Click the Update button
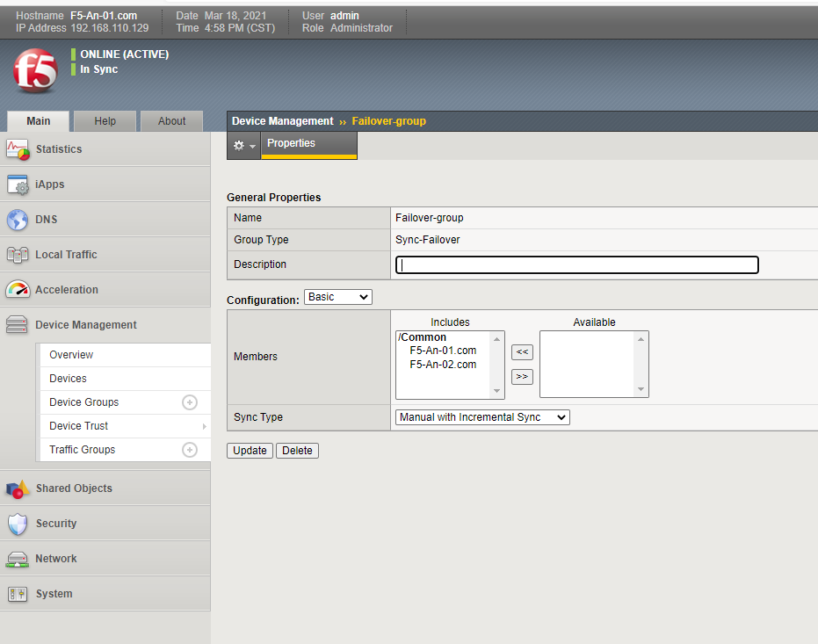The width and height of the screenshot is (818, 644). pyautogui.click(x=250, y=451)
